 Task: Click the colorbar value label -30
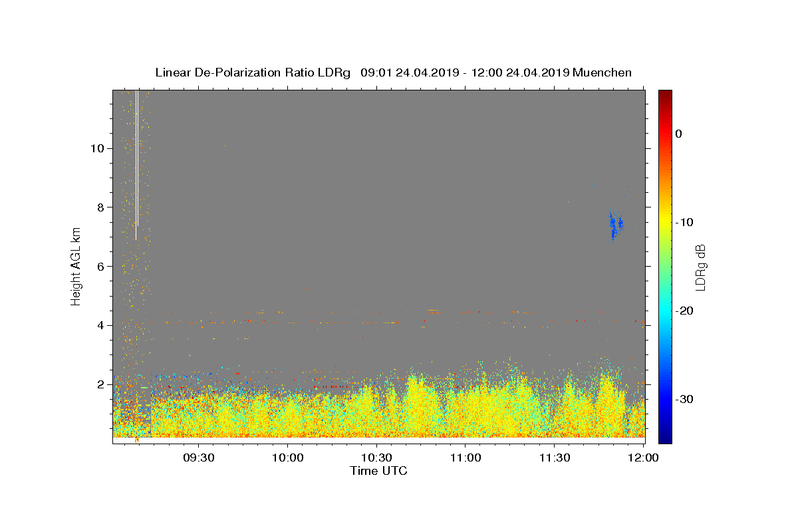[x=685, y=399]
